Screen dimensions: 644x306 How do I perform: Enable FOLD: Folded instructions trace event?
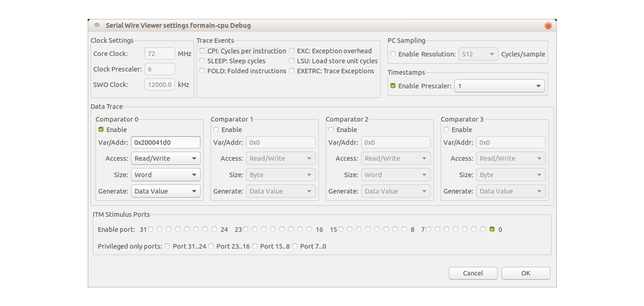(x=202, y=71)
